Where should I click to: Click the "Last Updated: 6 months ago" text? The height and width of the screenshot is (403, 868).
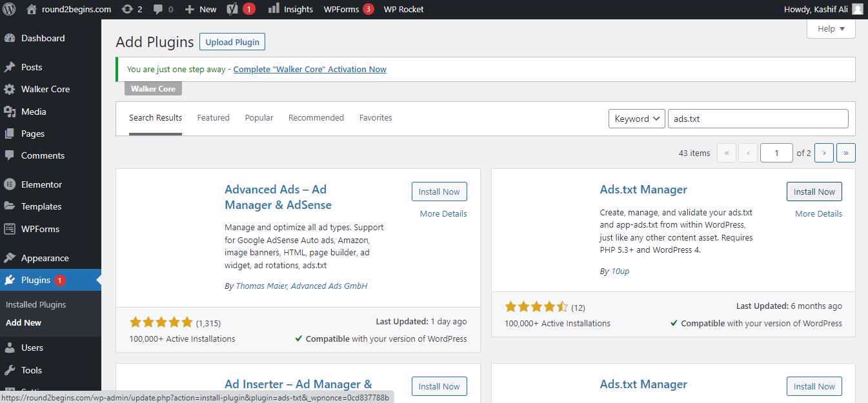pos(789,306)
